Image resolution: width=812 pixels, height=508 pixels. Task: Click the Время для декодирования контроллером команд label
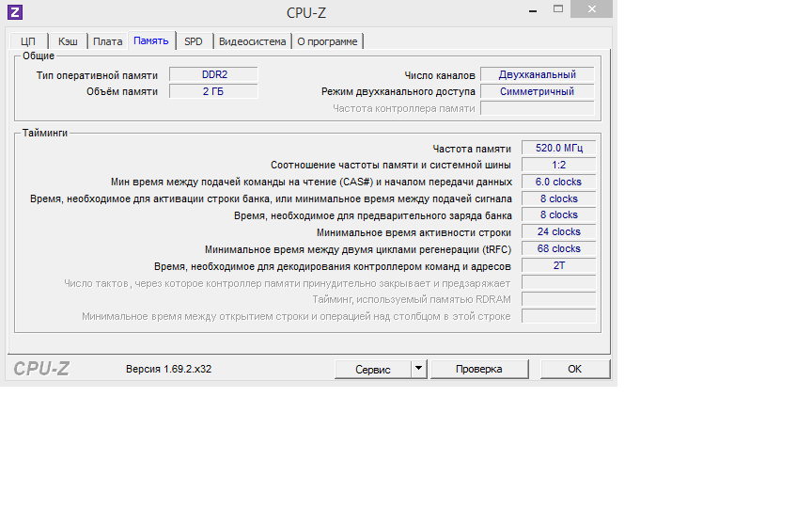333,267
